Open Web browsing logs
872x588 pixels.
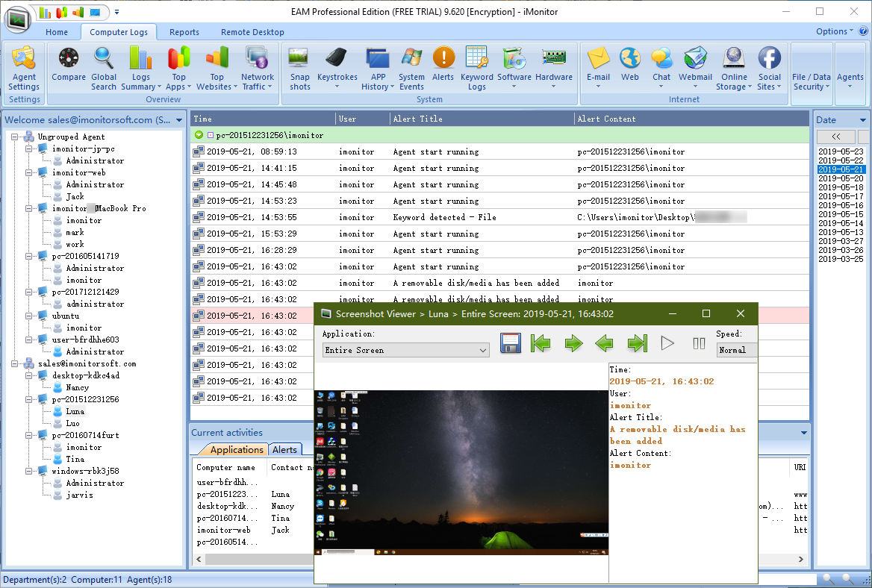[630, 64]
